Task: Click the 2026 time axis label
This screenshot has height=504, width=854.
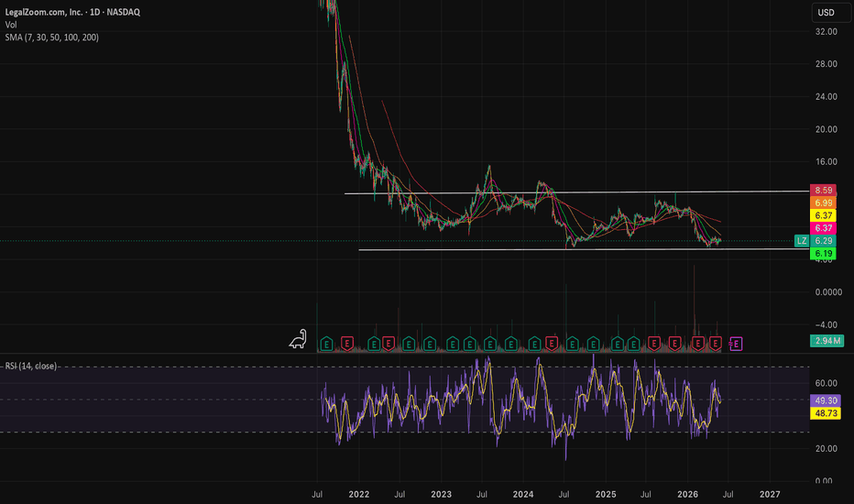Action: [687, 494]
